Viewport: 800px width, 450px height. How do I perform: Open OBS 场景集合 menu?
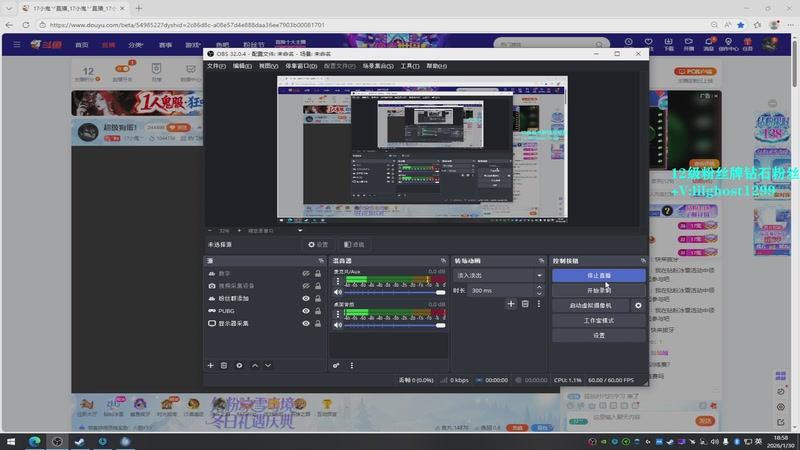[378, 66]
